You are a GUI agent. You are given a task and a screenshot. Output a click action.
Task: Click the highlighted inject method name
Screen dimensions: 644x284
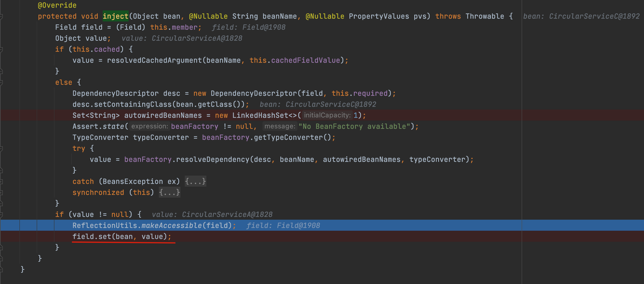pos(115,16)
